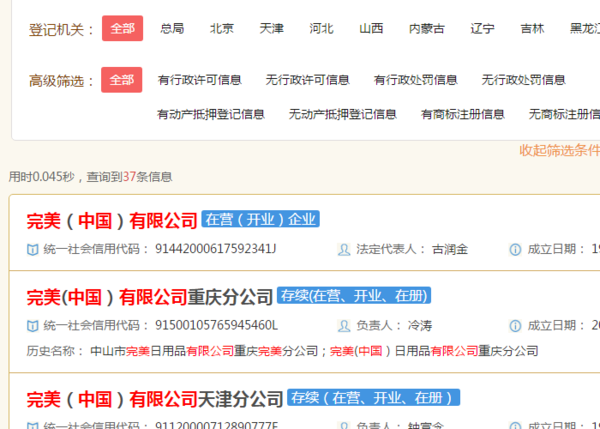This screenshot has height=429, width=600.
Task: Choose 无行政许可信息 filter
Action: [x=308, y=80]
